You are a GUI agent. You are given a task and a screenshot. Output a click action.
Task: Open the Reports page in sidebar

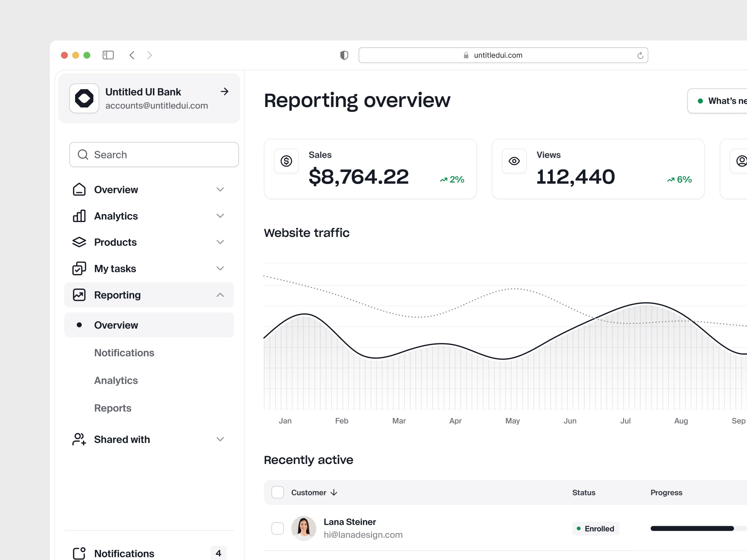click(x=113, y=408)
